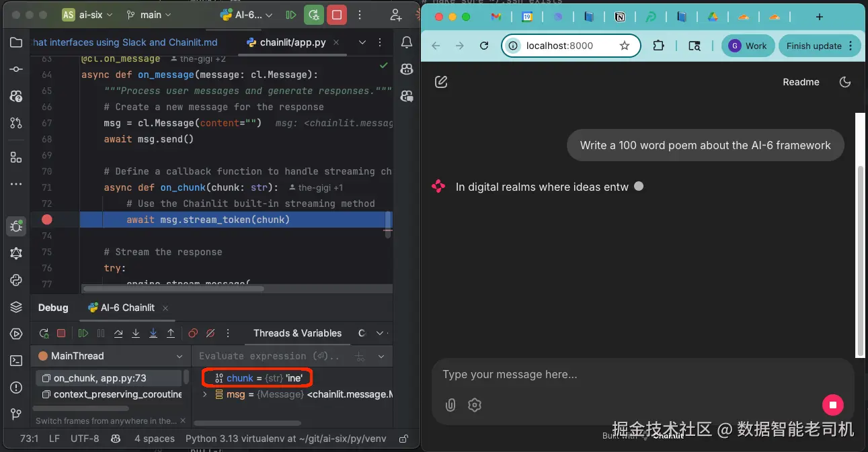The image size is (868, 452).
Task: Open the ai-six project dropdown
Action: (x=89, y=15)
